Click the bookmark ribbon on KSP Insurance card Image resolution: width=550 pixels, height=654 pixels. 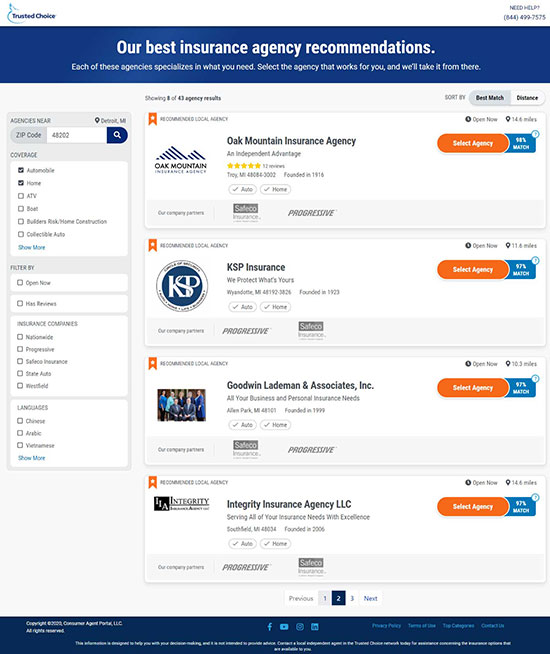[153, 245]
